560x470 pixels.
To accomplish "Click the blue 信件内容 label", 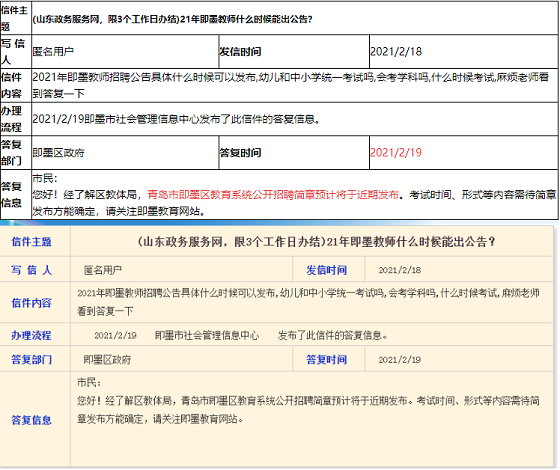I will point(31,303).
